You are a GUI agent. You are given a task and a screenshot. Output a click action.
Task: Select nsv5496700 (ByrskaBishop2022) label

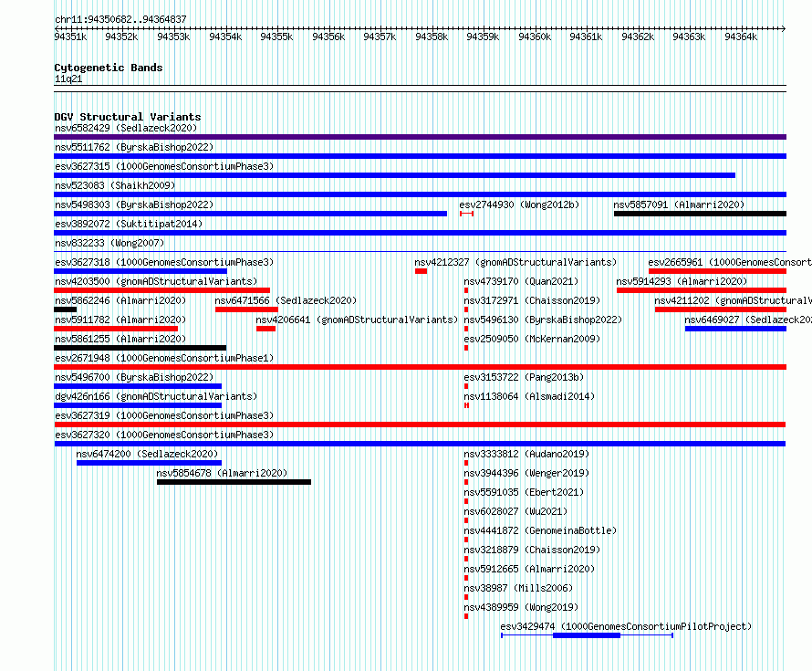[134, 377]
